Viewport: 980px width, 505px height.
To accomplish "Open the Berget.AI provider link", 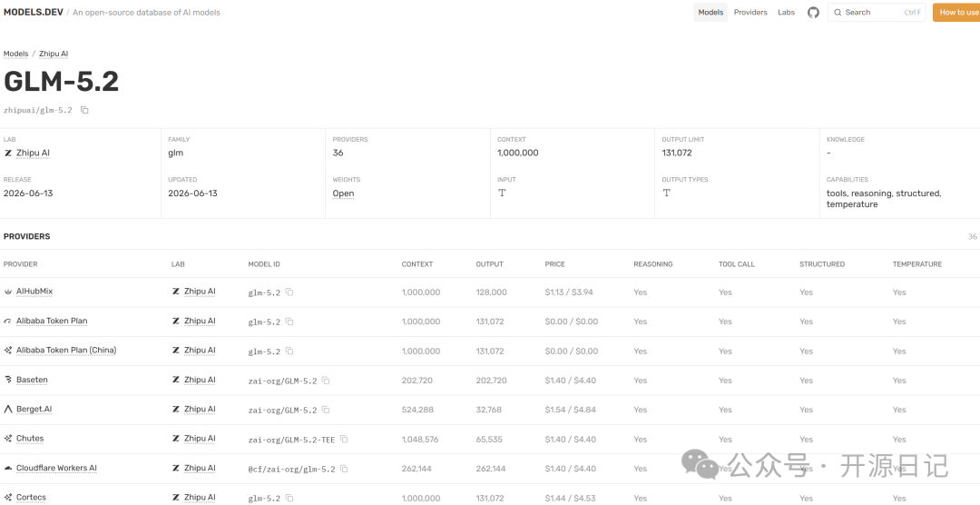I will [x=34, y=410].
